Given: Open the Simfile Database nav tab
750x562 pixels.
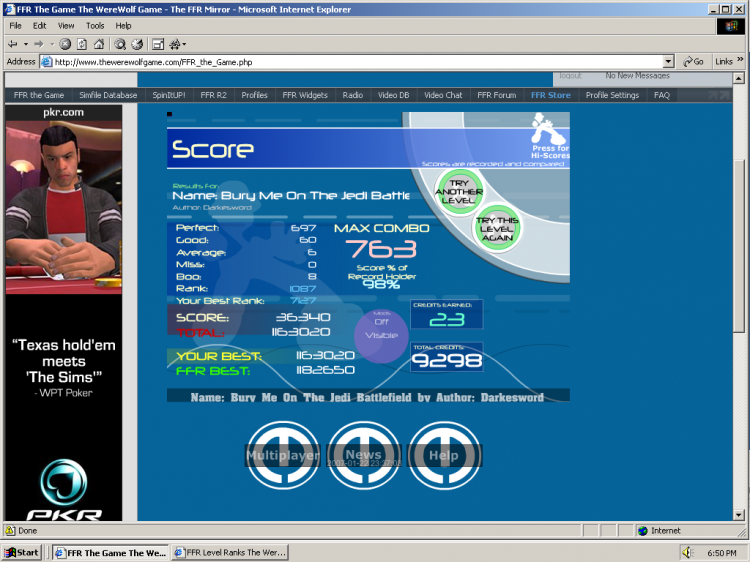Looking at the screenshot, I should 108,95.
